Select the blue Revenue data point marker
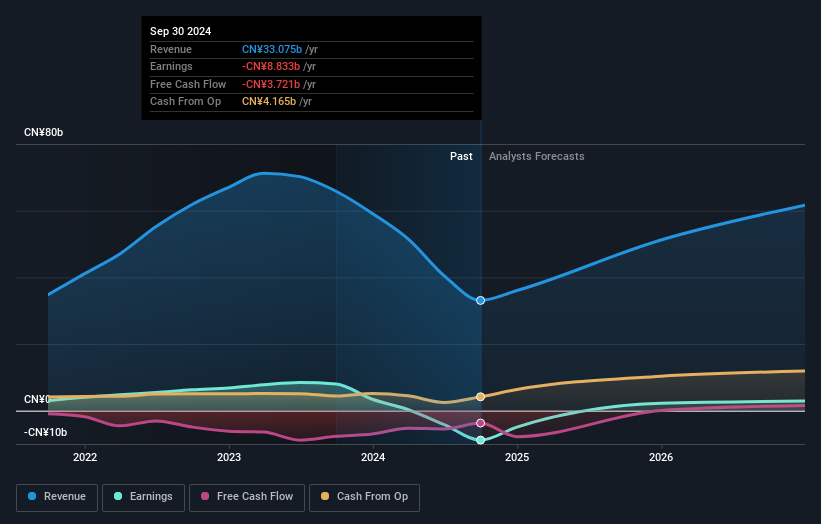Viewport: 821px width, 524px height. point(481,300)
